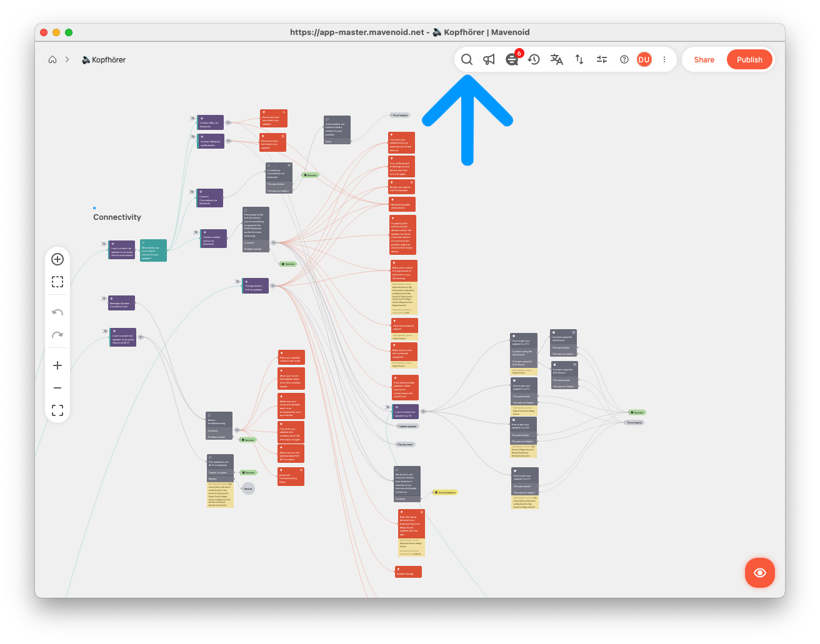This screenshot has width=820, height=644.
Task: Select 'I can't connect the speaker to a TV' node
Action: (x=406, y=412)
